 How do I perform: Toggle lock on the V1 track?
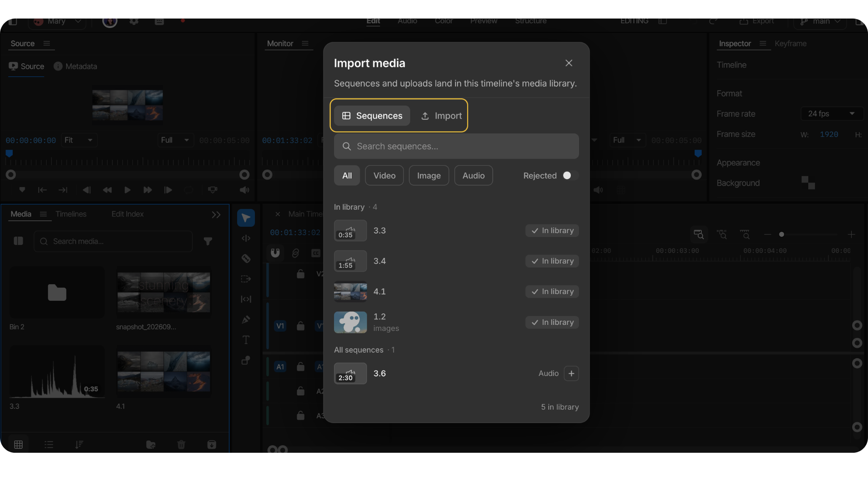coord(301,326)
